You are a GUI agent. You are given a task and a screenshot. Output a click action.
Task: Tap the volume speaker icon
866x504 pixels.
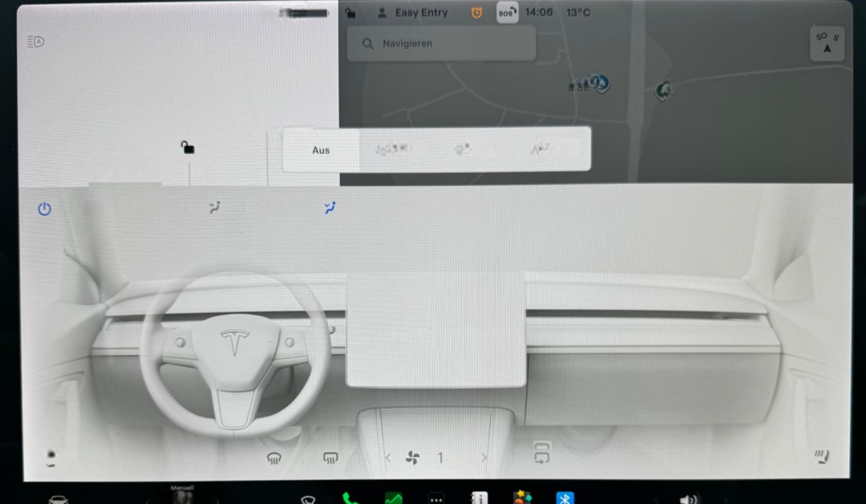[x=688, y=499]
